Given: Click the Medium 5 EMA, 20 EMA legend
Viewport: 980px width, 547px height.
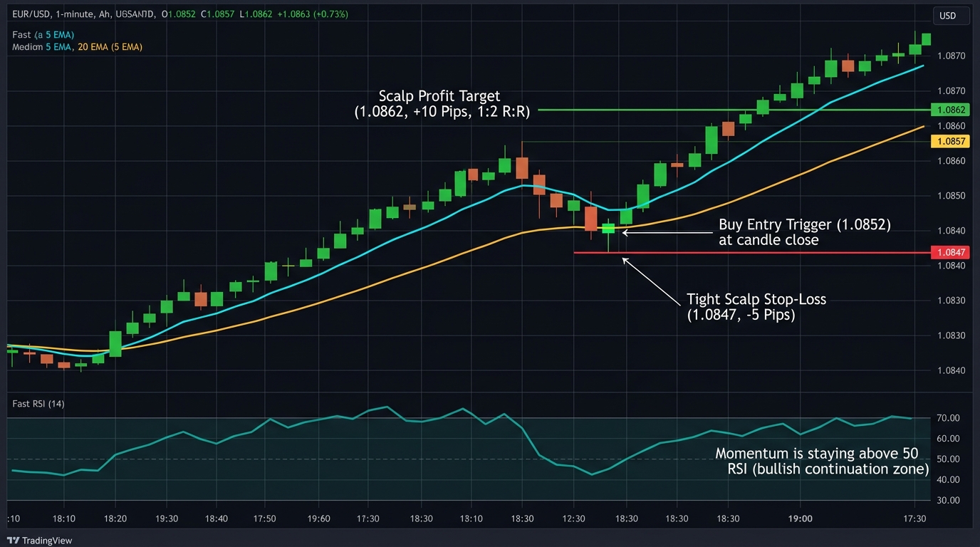Looking at the screenshot, I should 78,47.
